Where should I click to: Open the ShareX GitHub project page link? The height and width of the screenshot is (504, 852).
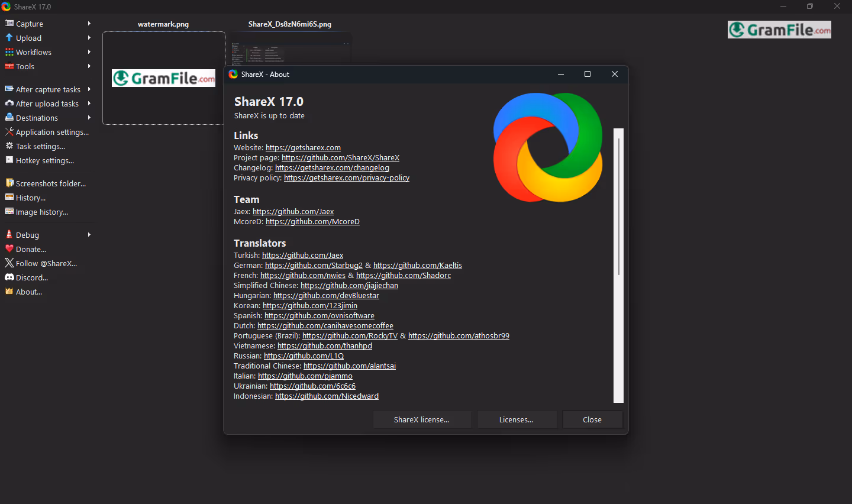[340, 158]
